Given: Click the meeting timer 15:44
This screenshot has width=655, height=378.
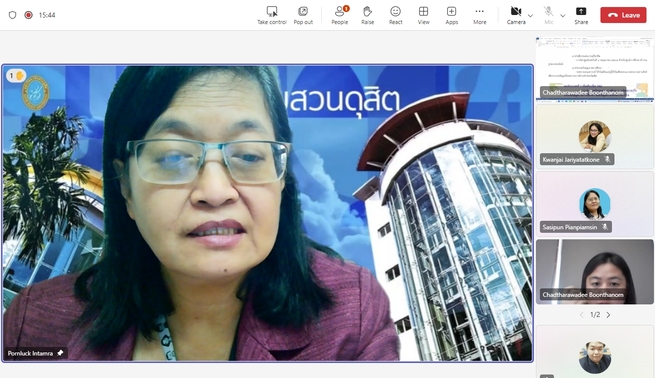Looking at the screenshot, I should tap(47, 15).
